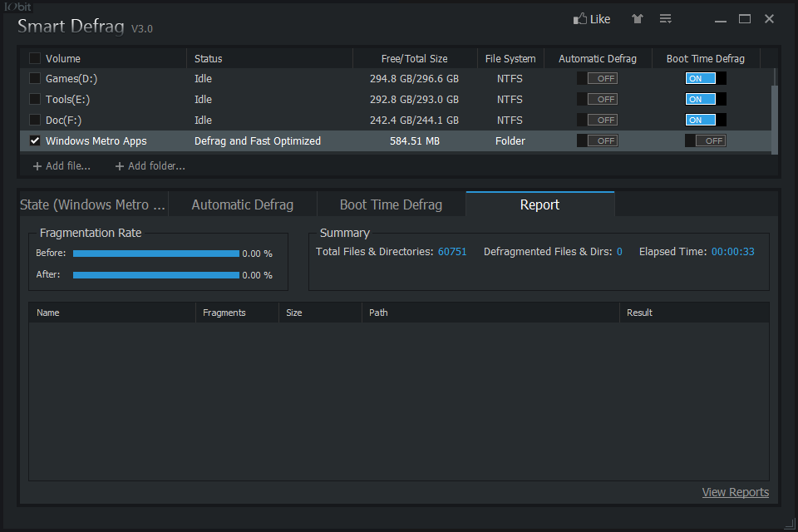798x532 pixels.
Task: Sort report by Path column
Action: point(490,313)
